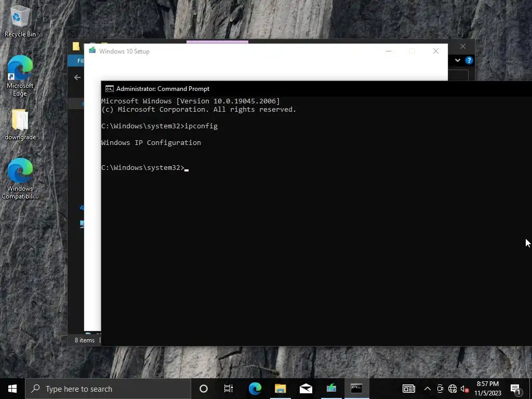Open Task View on the taskbar
The image size is (532, 399).
click(229, 389)
